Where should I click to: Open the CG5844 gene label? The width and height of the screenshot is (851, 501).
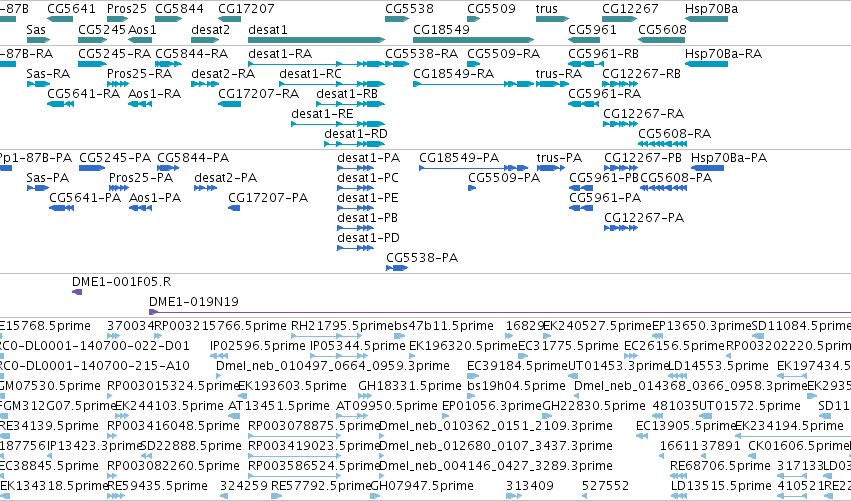(x=179, y=9)
